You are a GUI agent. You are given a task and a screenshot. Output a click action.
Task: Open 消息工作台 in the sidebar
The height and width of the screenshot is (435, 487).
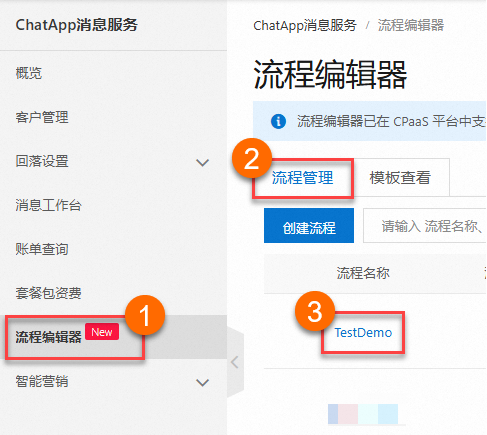[48, 205]
